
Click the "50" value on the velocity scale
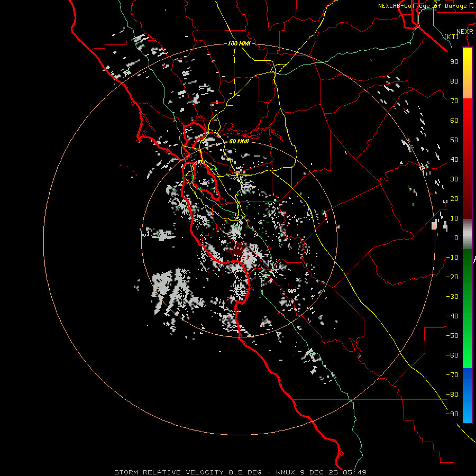(x=454, y=140)
